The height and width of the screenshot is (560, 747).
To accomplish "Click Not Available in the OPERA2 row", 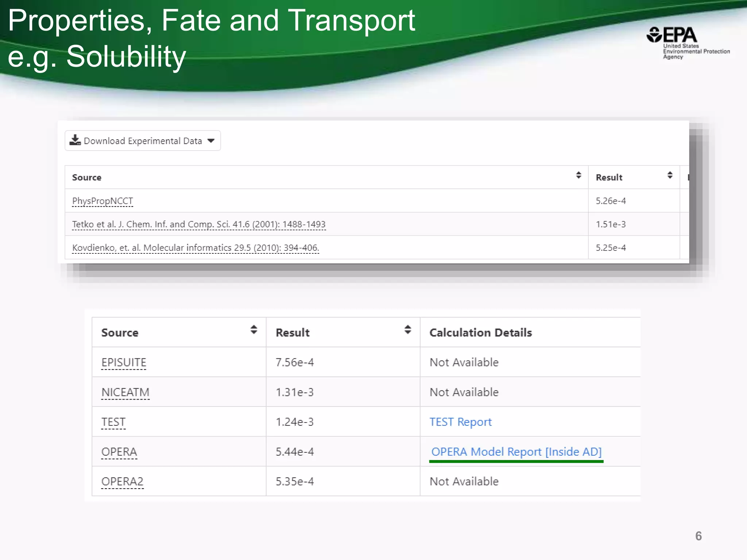I will click(x=464, y=482).
